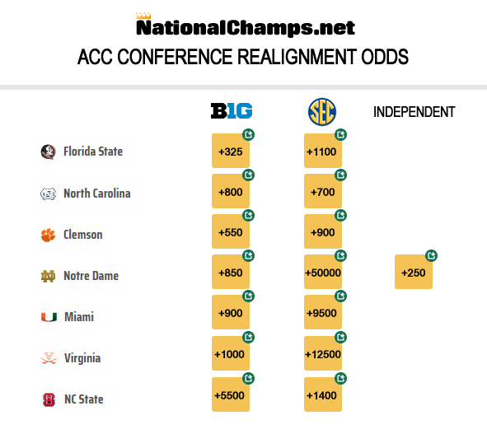Click share icon on NC State SEC +1400

pyautogui.click(x=340, y=379)
